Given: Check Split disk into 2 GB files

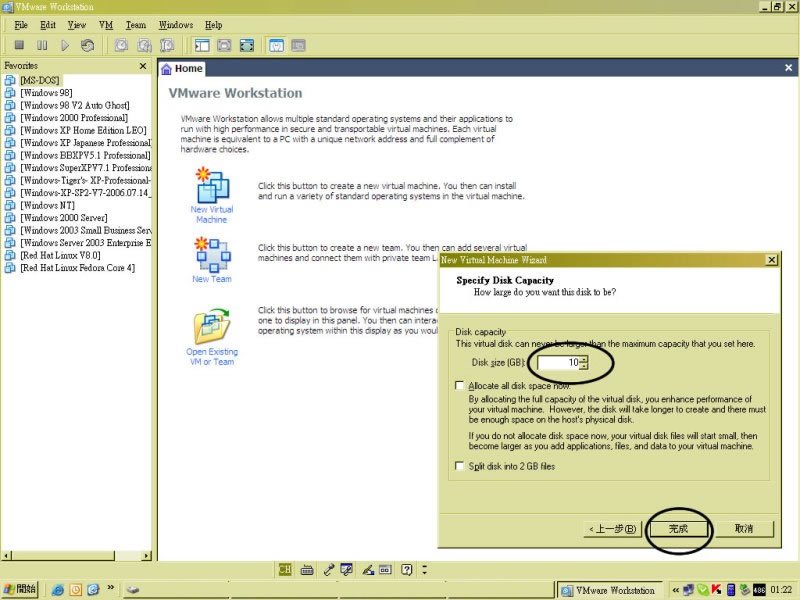Looking at the screenshot, I should (460, 467).
